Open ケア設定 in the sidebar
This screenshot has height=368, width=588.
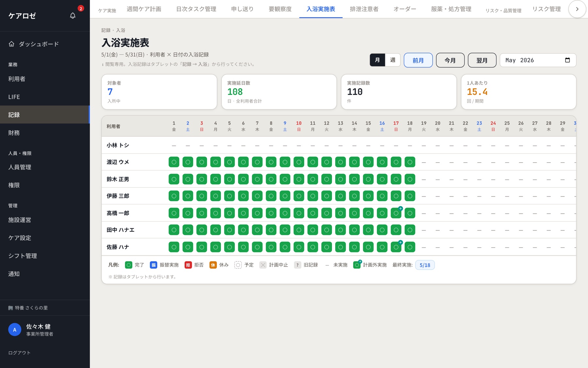pos(45,238)
